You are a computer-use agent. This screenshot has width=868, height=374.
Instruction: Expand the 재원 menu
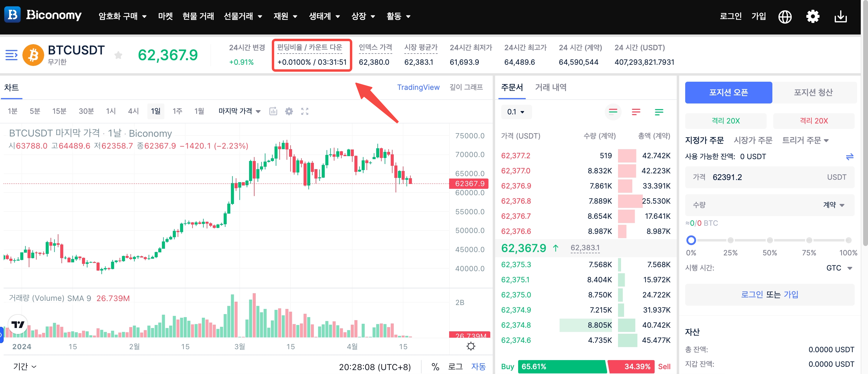pyautogui.click(x=285, y=16)
